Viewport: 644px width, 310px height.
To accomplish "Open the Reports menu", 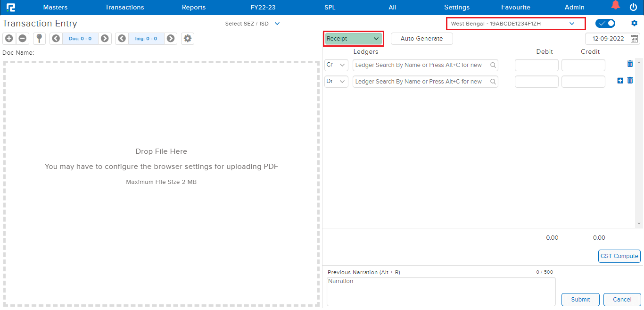I will pyautogui.click(x=194, y=7).
